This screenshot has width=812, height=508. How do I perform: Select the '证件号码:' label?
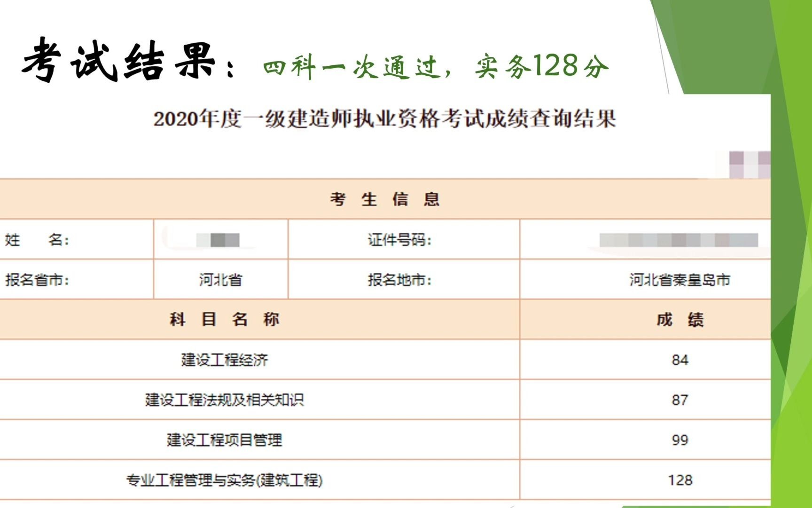point(399,240)
